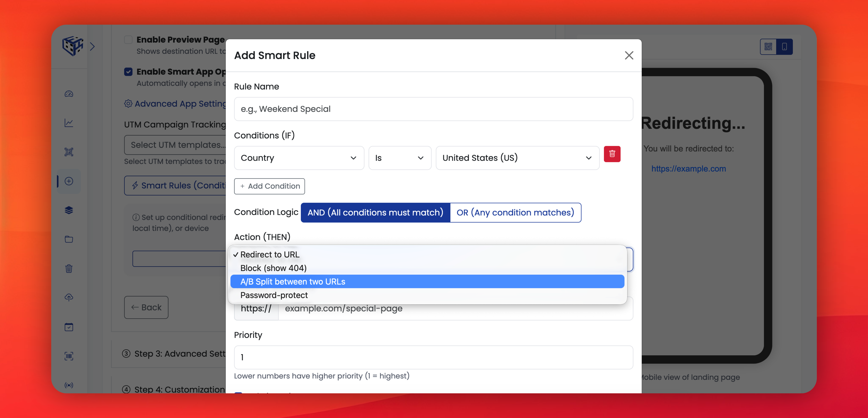
Task: Select OR (Any condition matches) logic
Action: [x=516, y=212]
